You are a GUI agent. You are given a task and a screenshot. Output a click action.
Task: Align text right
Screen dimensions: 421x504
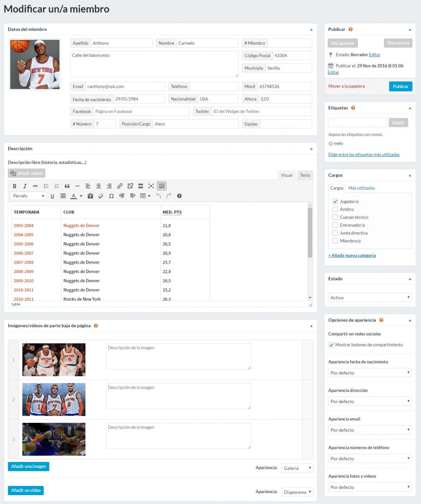(x=109, y=186)
